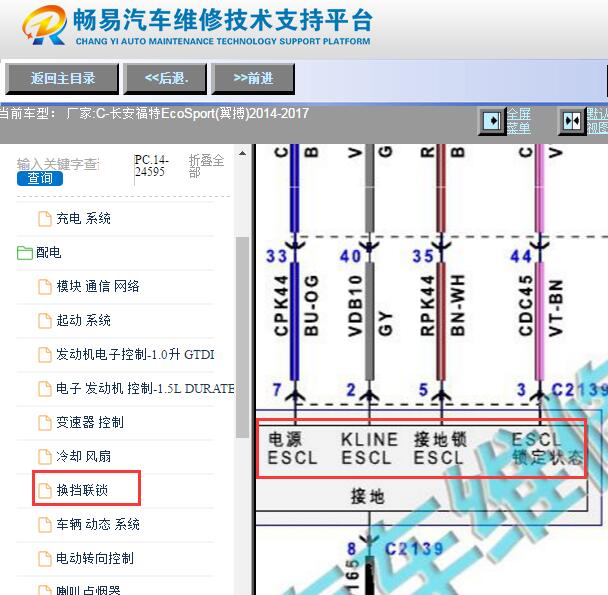Click page icon beside 变速器 控制
This screenshot has width=608, height=595.
coord(45,423)
